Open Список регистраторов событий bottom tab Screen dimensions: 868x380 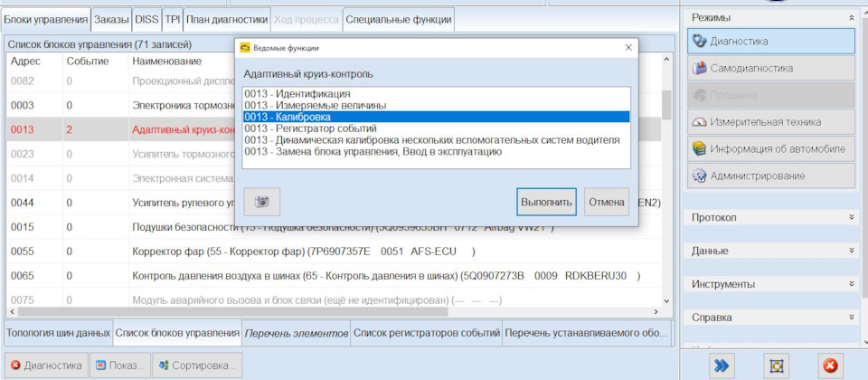[x=427, y=334]
